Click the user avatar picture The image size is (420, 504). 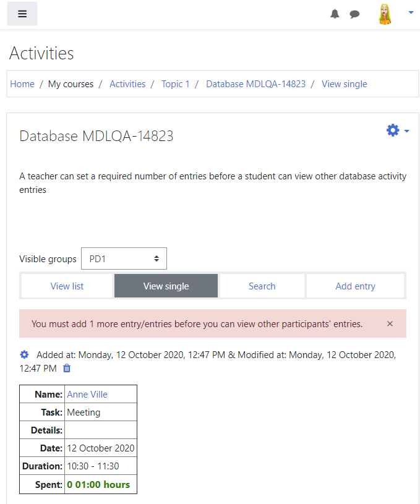[x=385, y=14]
